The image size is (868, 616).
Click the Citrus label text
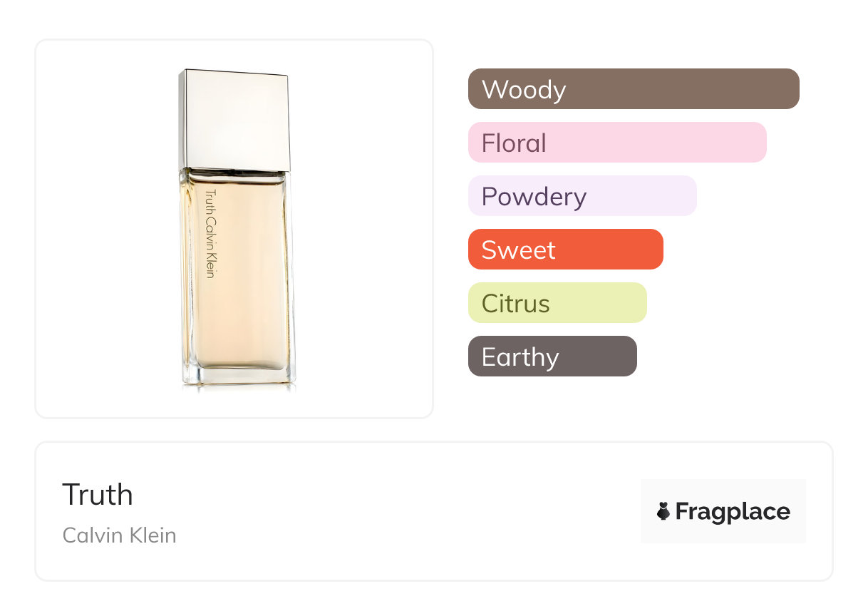(x=516, y=304)
